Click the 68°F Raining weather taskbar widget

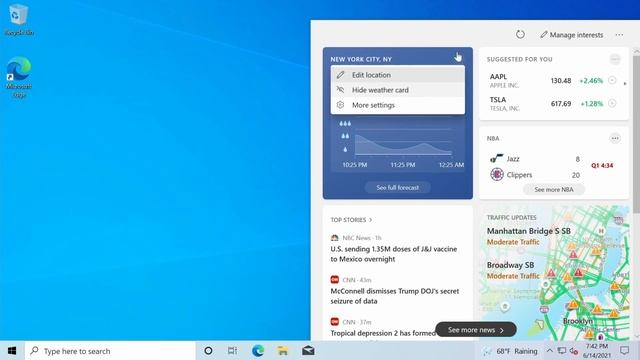click(x=510, y=351)
